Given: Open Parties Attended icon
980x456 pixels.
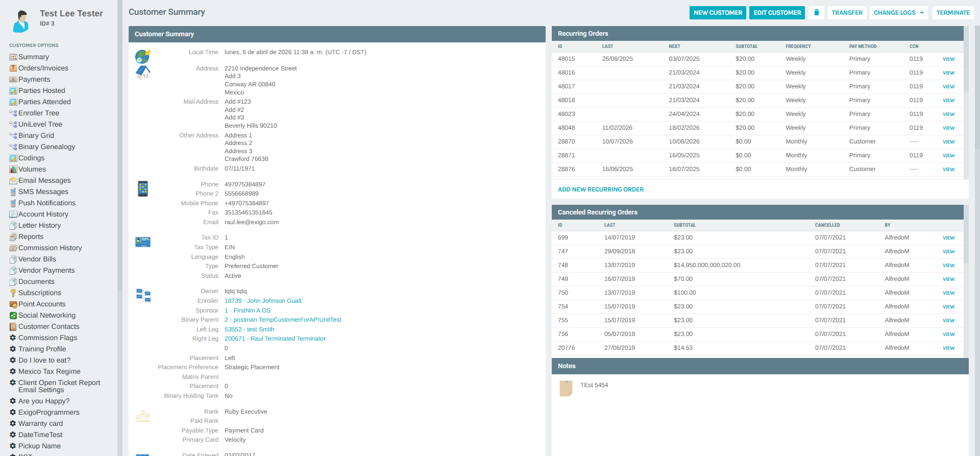Looking at the screenshot, I should pyautogui.click(x=13, y=102).
